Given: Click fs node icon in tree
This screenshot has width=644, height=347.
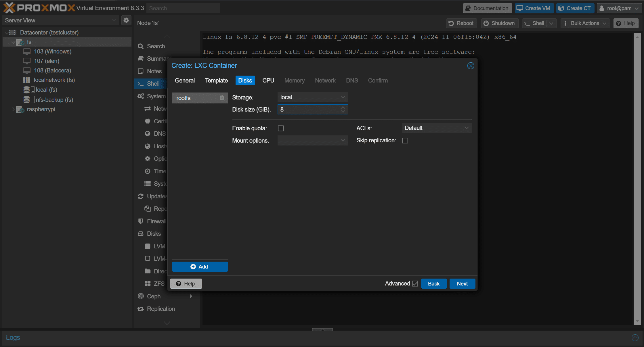Looking at the screenshot, I should coord(20,42).
